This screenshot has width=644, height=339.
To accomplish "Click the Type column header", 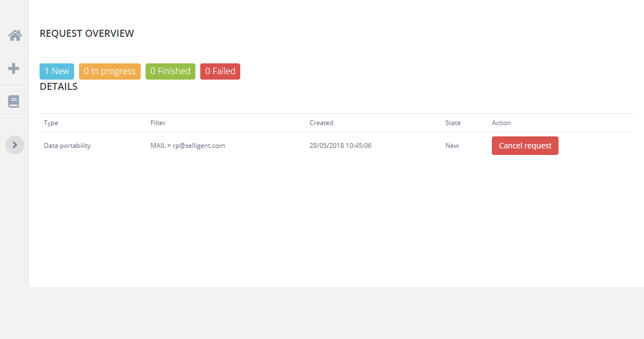I will (51, 123).
